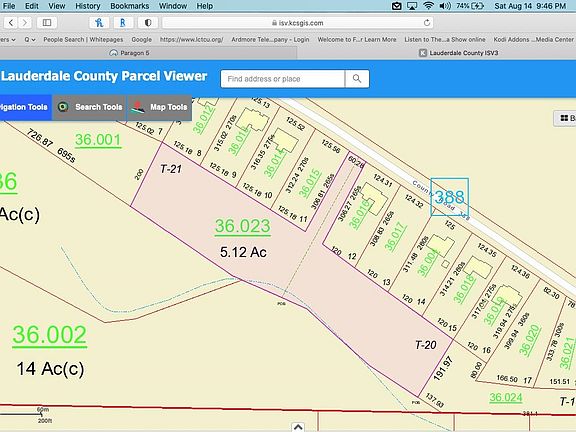This screenshot has width=576, height=432.
Task: Click parcel label 36.015
Action: pyautogui.click(x=309, y=183)
